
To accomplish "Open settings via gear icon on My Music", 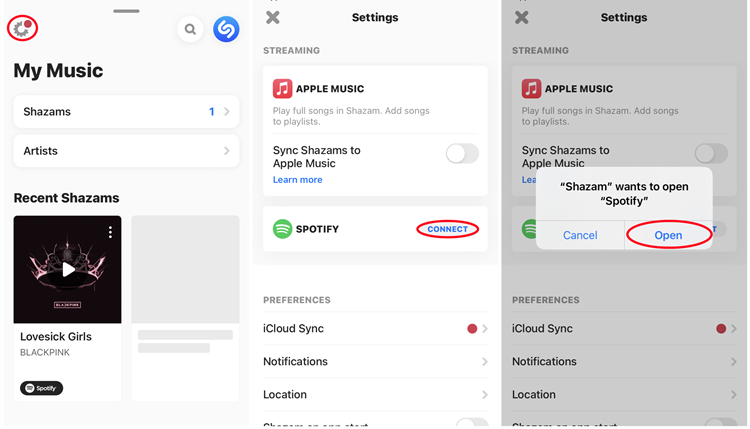I will [22, 28].
